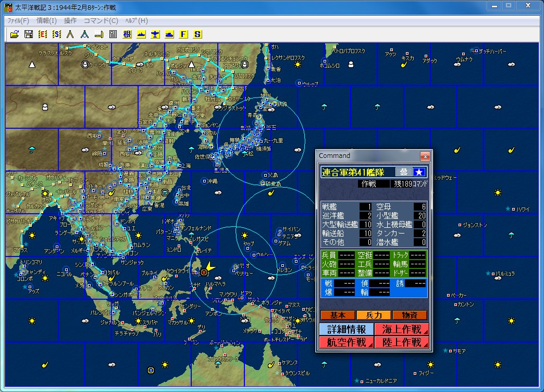Switch to the 基本 tab
This screenshot has height=392, width=544.
point(338,315)
